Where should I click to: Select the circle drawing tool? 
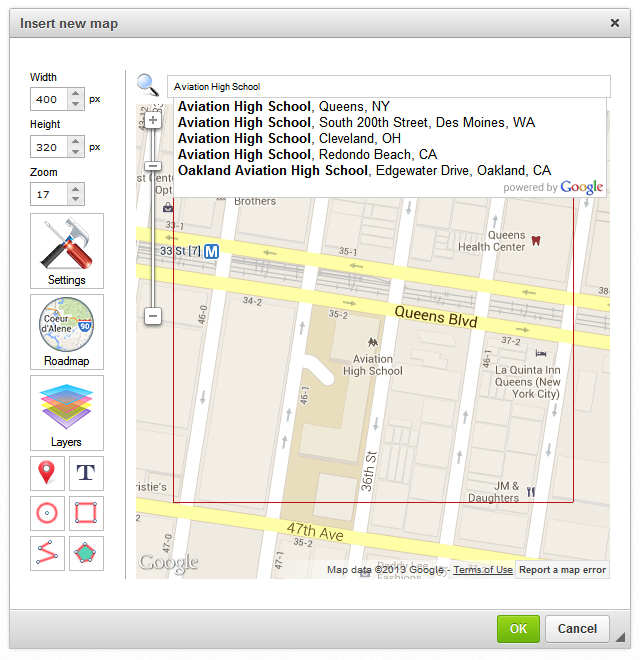coord(47,513)
